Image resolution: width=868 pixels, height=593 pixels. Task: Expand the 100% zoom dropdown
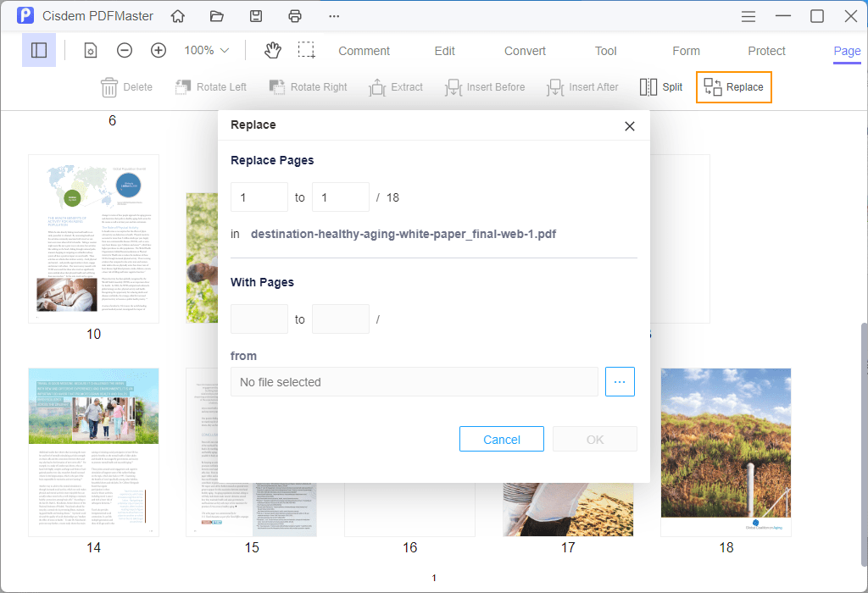(x=207, y=51)
